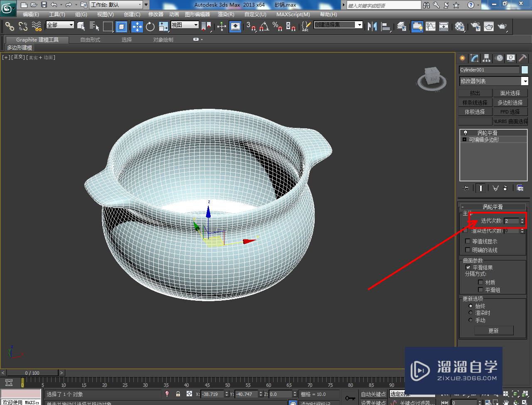Click the Open File folder icon
This screenshot has height=405, width=532.
(x=34, y=5)
